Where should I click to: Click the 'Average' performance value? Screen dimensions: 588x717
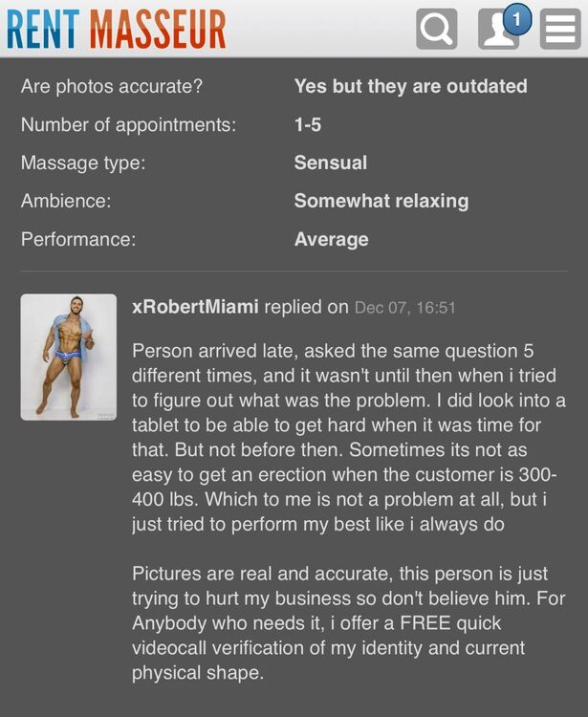coord(331,239)
